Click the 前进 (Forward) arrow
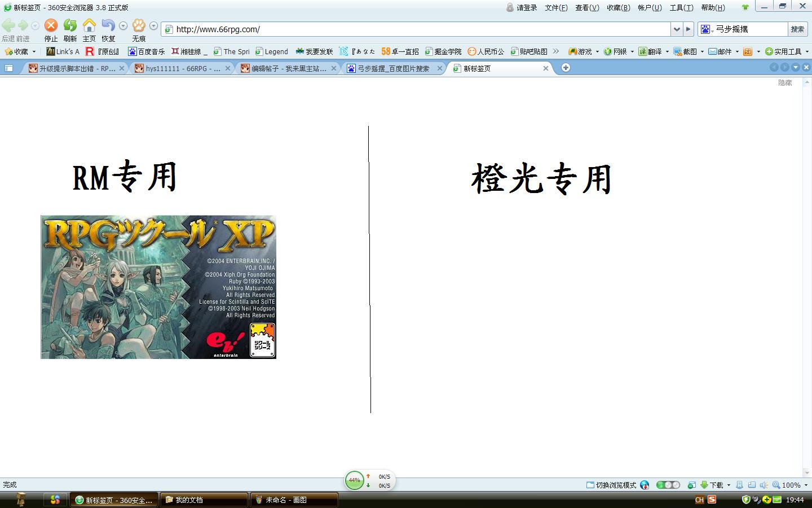Viewport: 812px width, 508px height. click(x=23, y=25)
